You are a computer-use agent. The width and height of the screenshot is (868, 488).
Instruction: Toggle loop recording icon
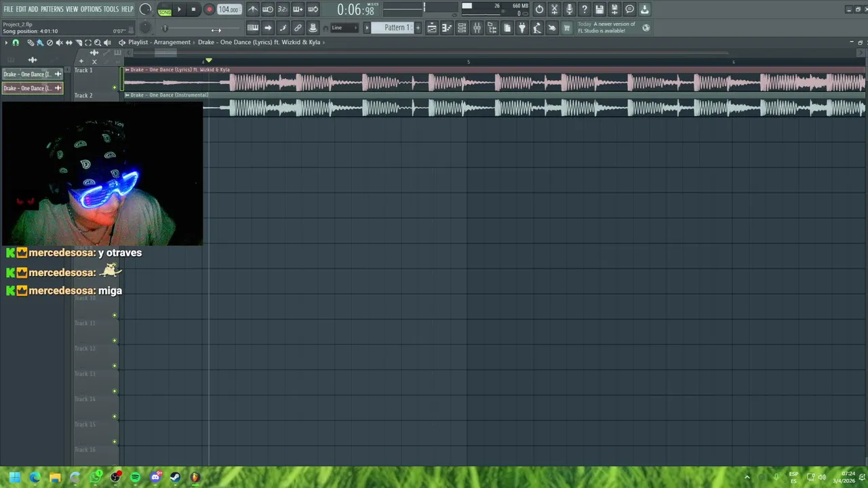[x=313, y=9]
